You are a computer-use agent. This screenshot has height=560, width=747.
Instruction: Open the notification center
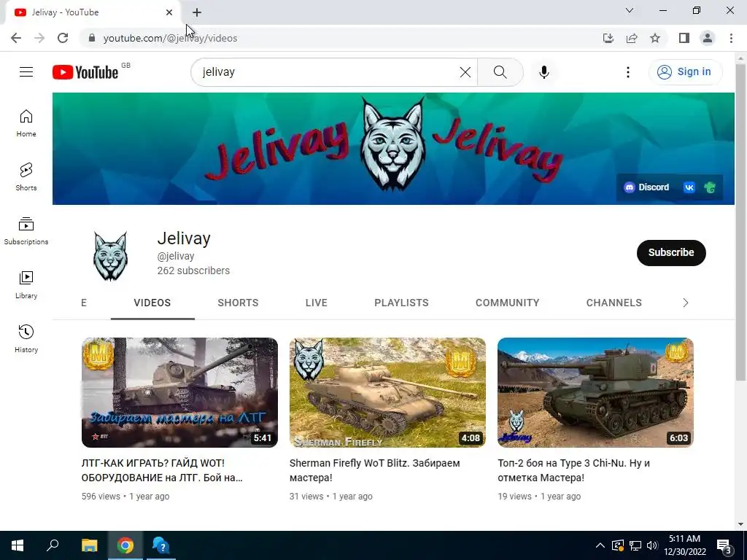tap(724, 545)
